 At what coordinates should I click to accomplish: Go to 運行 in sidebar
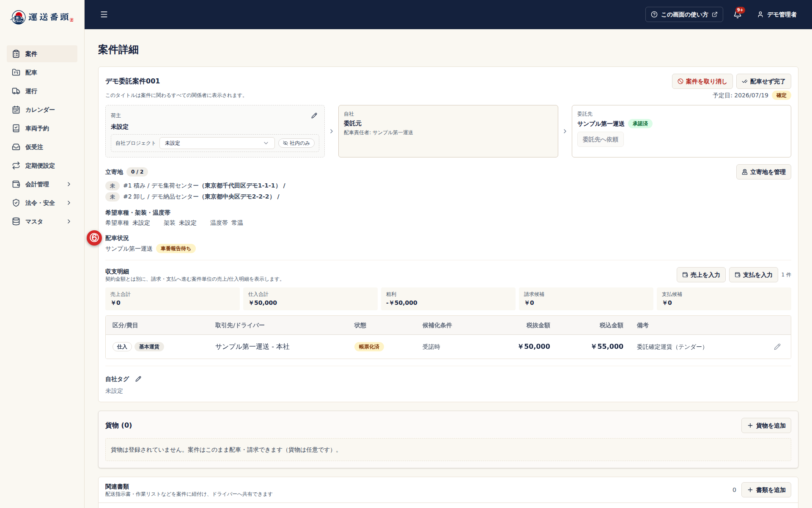click(x=42, y=91)
